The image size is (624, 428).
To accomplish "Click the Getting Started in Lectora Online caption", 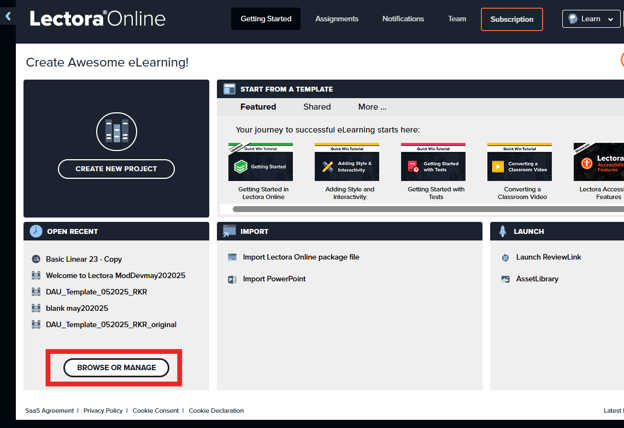I will click(x=263, y=193).
